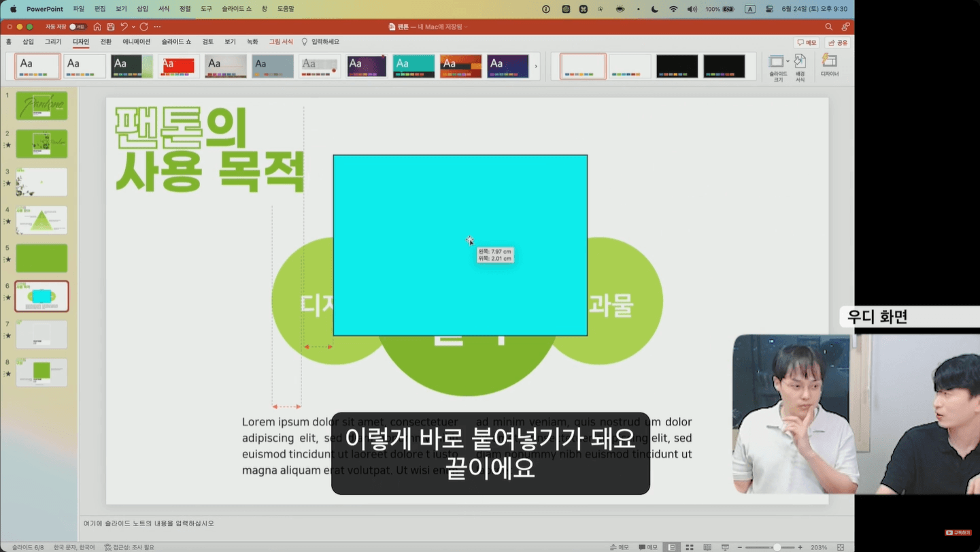Screen dimensions: 980x552
Task: Open the document title location dropdown
Action: click(x=466, y=27)
